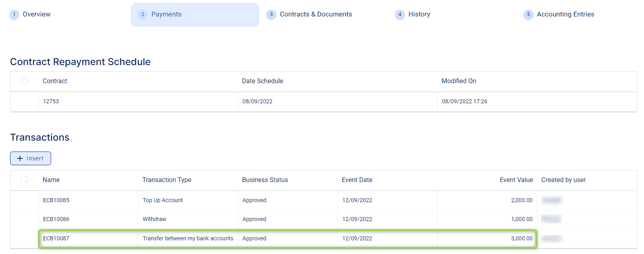Click the step 1 number badge
This screenshot has height=254, width=644.
14,15
